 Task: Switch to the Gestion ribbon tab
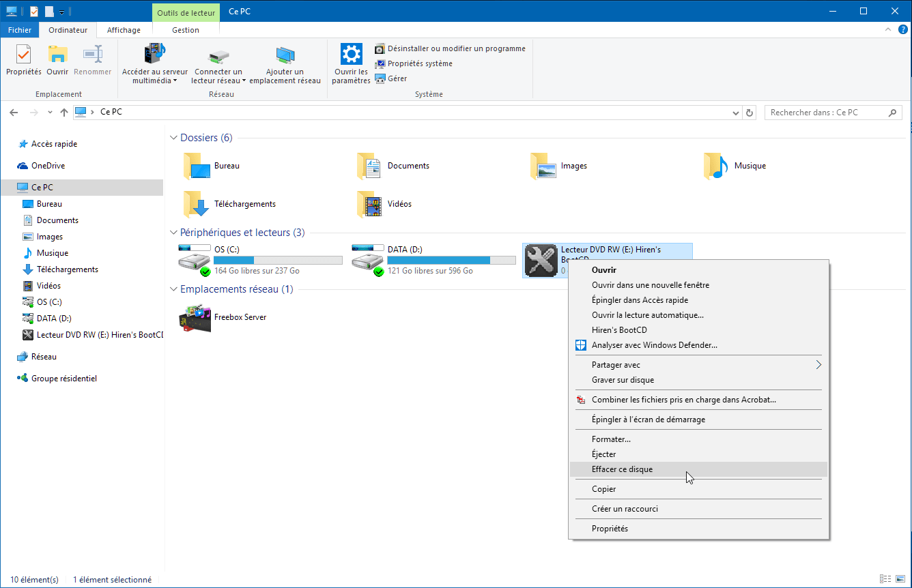coord(186,30)
